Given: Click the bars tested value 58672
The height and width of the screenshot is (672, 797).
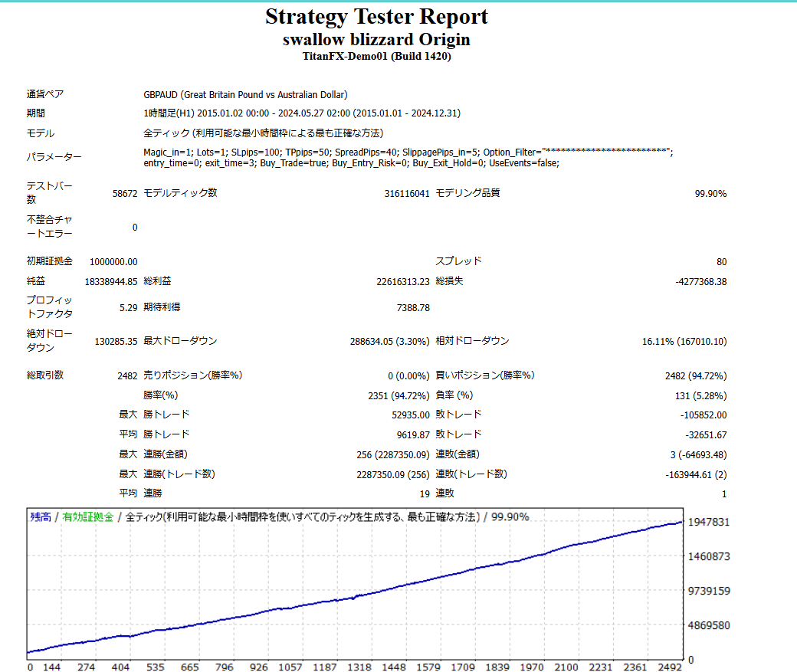Looking at the screenshot, I should (x=125, y=194).
